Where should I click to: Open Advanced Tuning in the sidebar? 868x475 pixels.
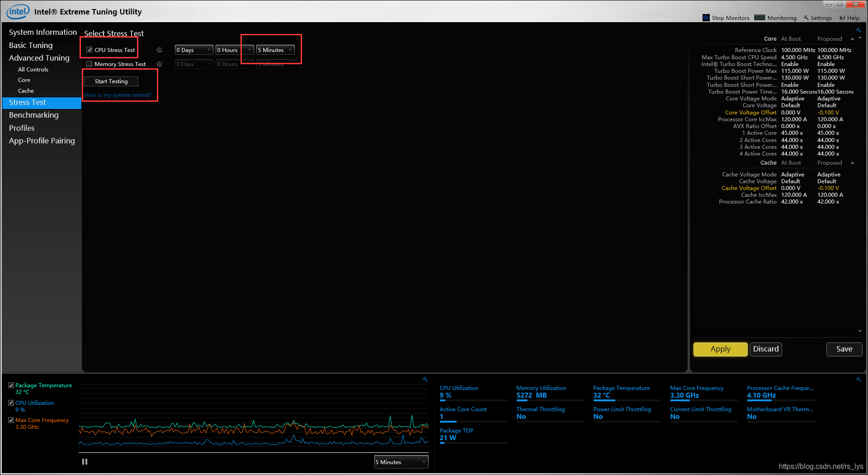tap(39, 58)
